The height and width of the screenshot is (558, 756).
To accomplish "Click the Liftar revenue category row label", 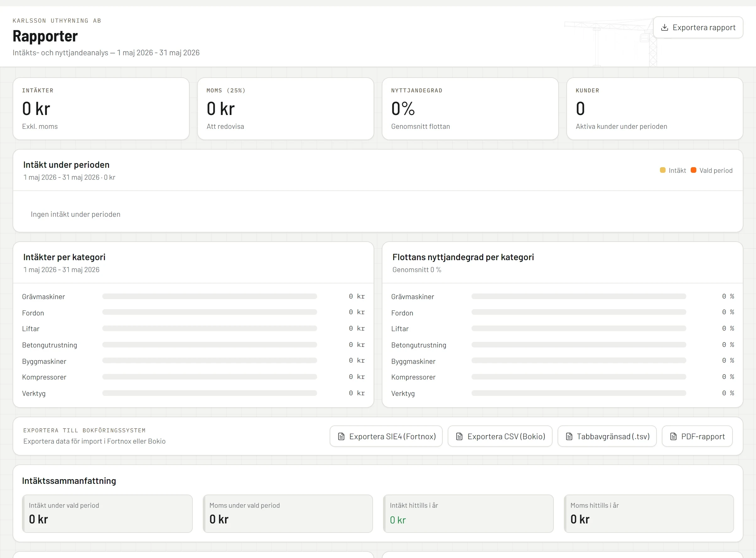I will [x=31, y=329].
